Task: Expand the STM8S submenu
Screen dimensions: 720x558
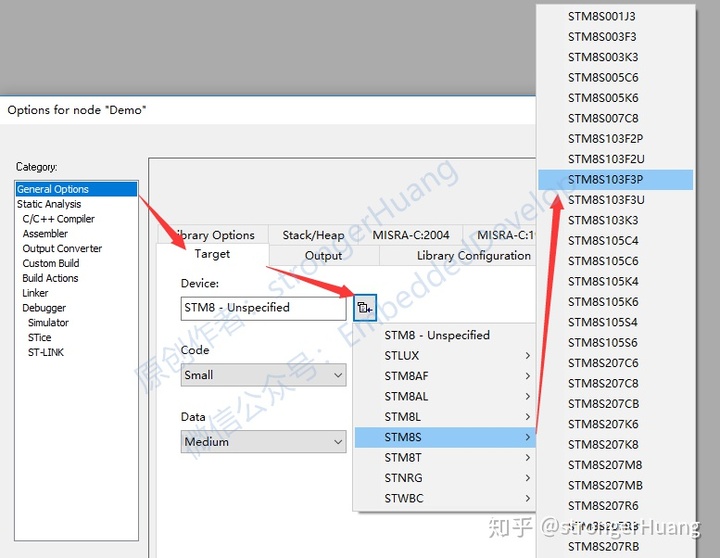Action: (444, 437)
